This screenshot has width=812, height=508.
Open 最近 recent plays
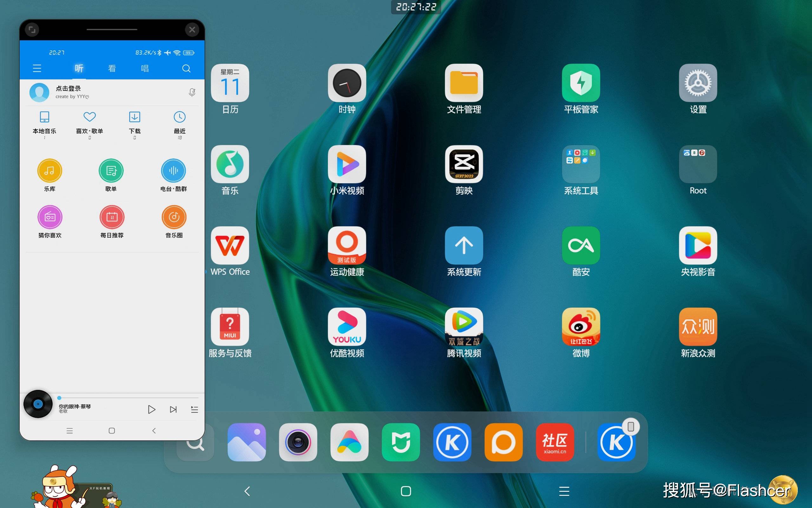pyautogui.click(x=180, y=124)
